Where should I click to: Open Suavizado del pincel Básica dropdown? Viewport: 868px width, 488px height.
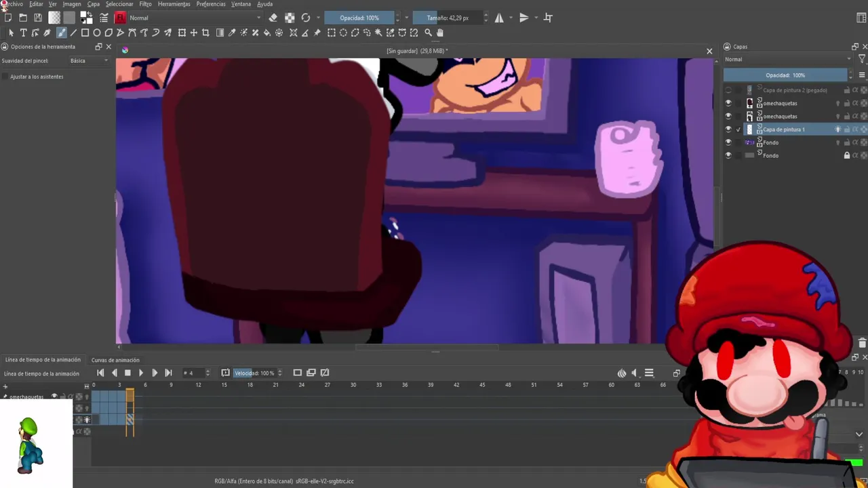tap(89, 61)
